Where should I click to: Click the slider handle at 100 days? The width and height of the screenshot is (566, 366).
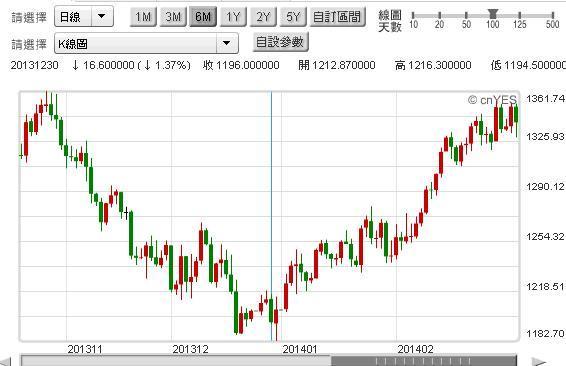pos(493,14)
